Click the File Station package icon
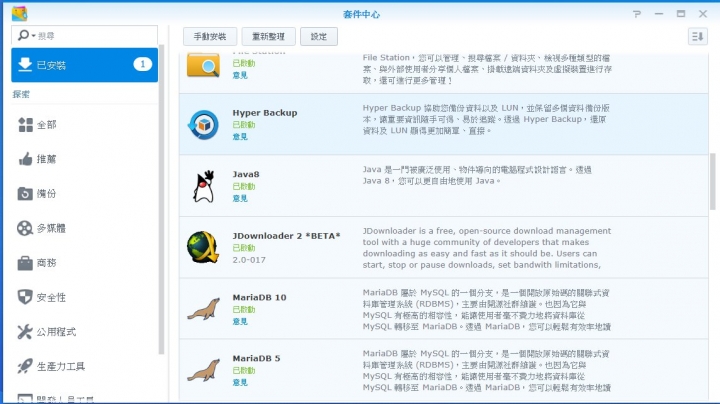 point(203,65)
